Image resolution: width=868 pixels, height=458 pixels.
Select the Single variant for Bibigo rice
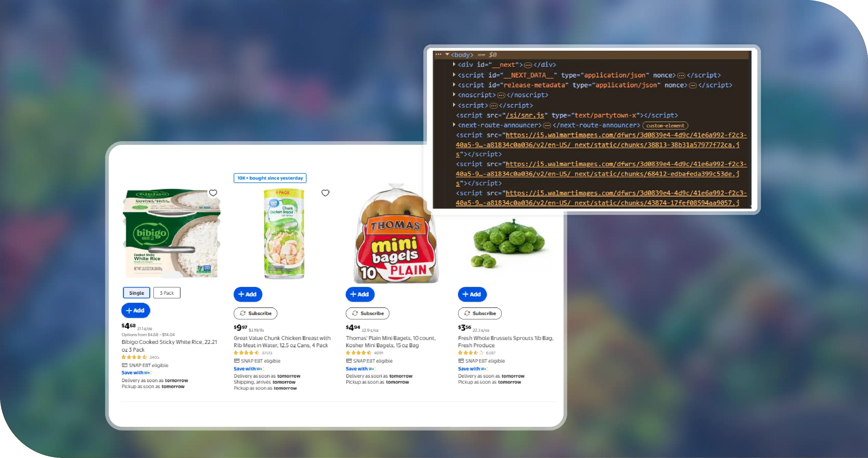136,293
